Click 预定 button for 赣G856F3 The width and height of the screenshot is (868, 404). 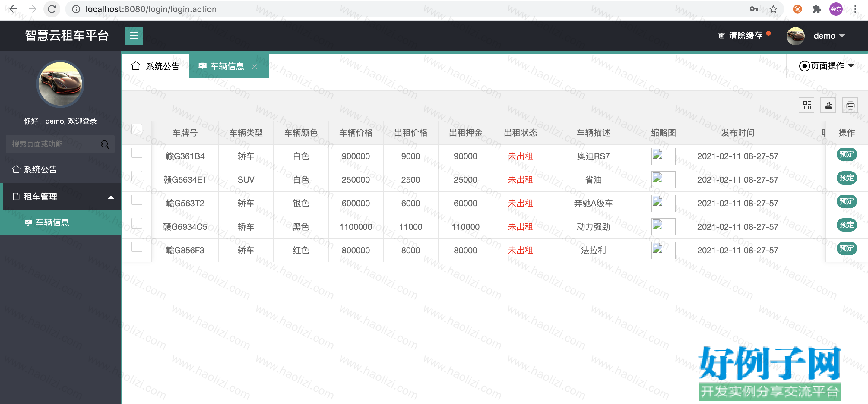tap(846, 249)
